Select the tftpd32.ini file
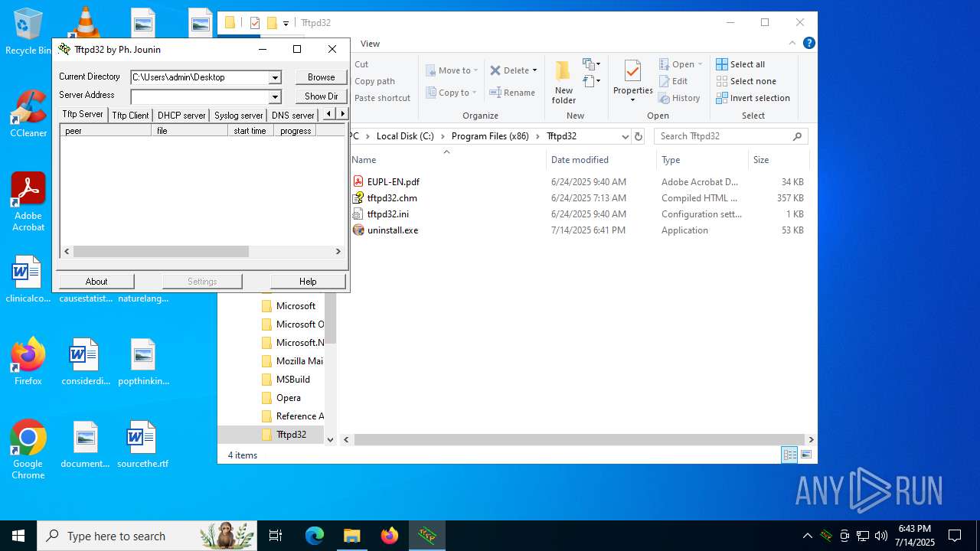This screenshot has width=980, height=551. click(387, 214)
